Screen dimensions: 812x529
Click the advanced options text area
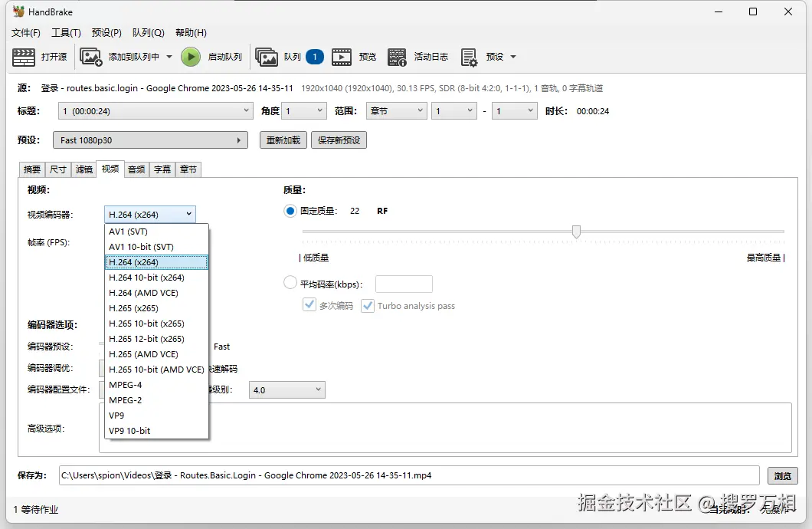click(x=445, y=428)
